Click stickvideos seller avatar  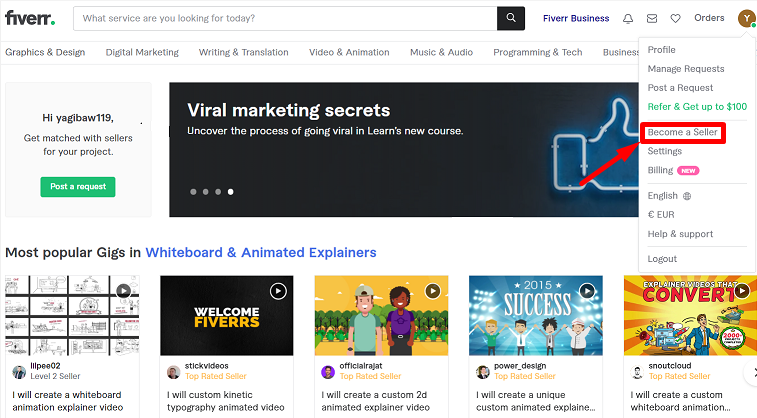pyautogui.click(x=173, y=372)
